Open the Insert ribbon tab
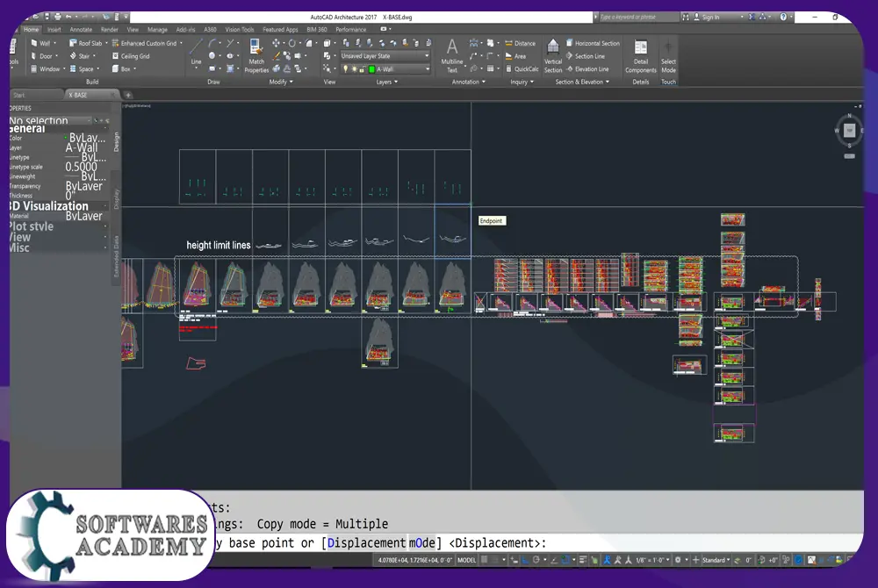 coord(54,29)
